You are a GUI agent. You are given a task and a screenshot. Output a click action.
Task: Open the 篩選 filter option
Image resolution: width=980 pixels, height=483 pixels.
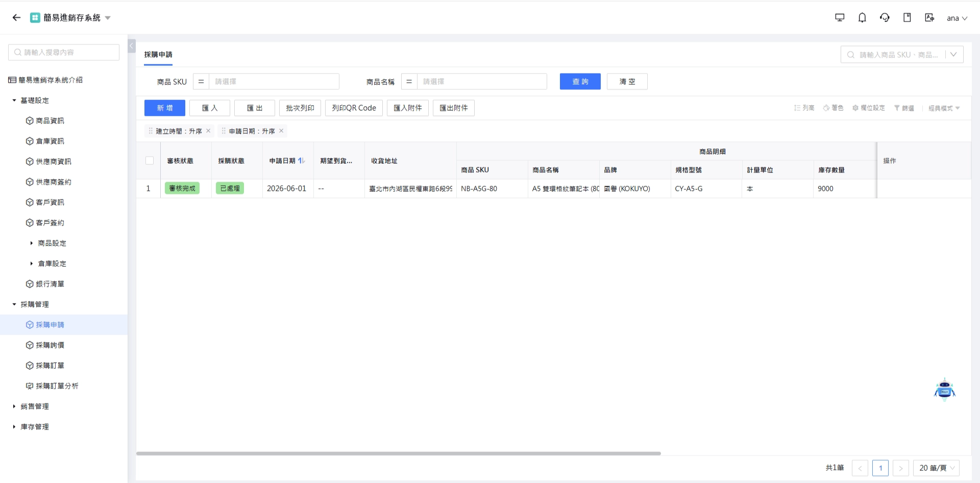[x=904, y=108]
